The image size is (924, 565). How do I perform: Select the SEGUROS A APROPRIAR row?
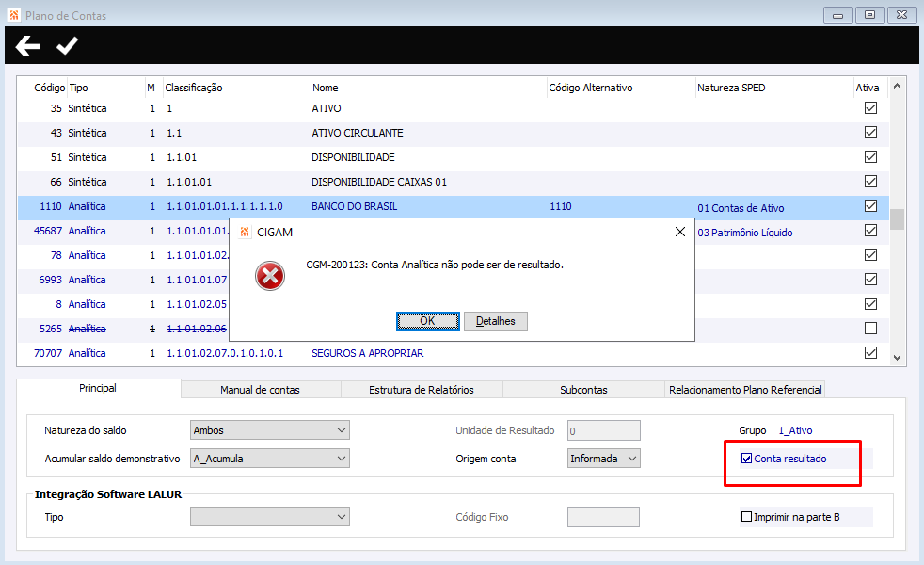point(453,353)
